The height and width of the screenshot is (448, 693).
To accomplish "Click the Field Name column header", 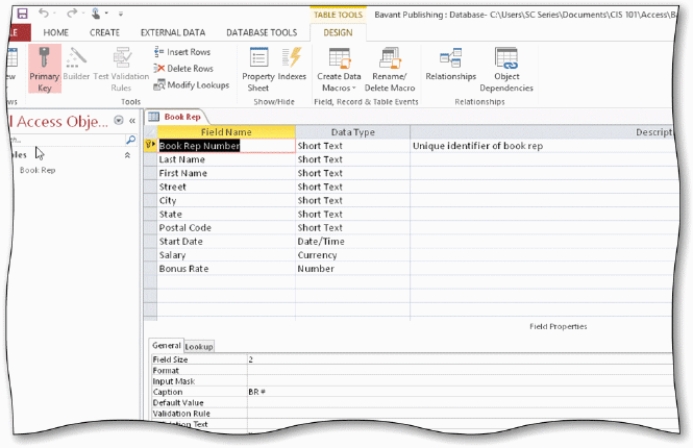I will click(x=226, y=132).
